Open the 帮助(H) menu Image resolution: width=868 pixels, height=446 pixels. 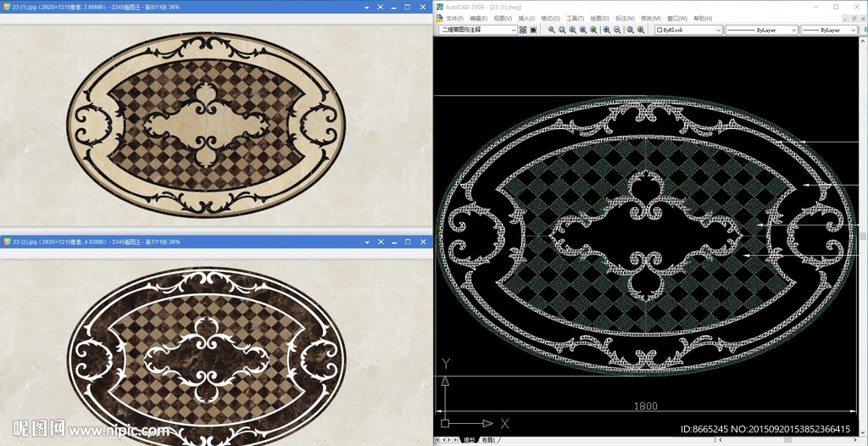pos(703,19)
